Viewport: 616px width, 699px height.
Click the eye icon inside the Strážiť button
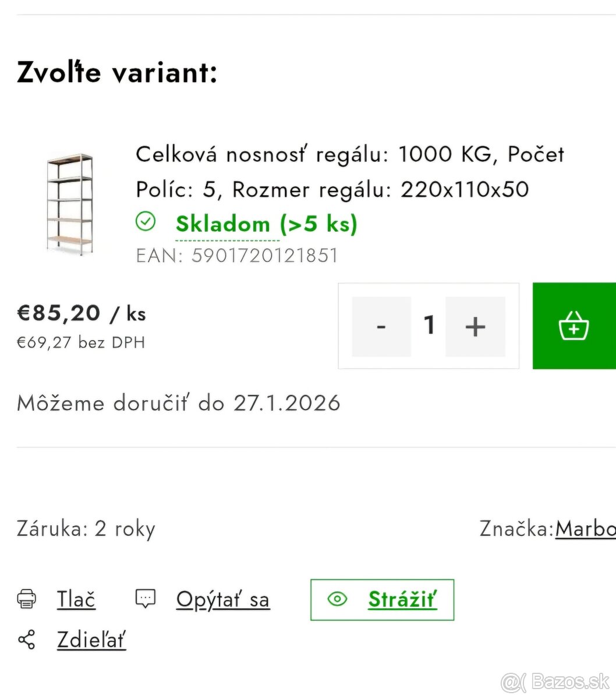pos(337,599)
